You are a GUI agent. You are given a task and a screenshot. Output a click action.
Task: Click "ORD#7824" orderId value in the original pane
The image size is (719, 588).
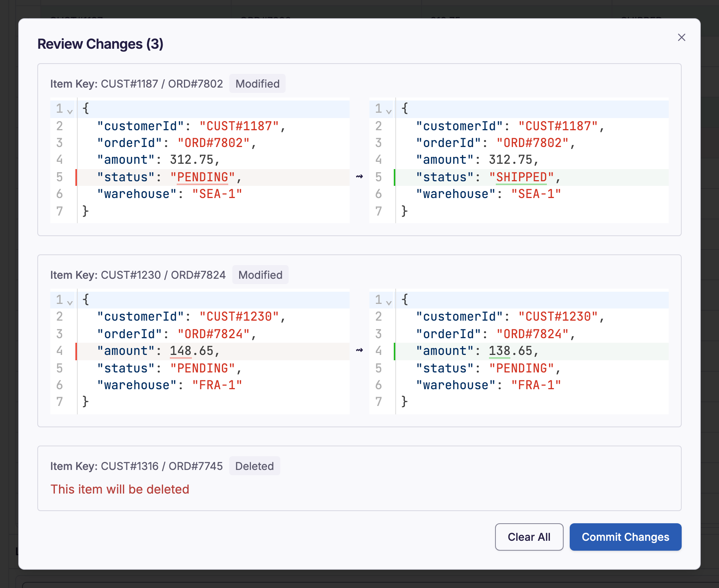point(214,334)
